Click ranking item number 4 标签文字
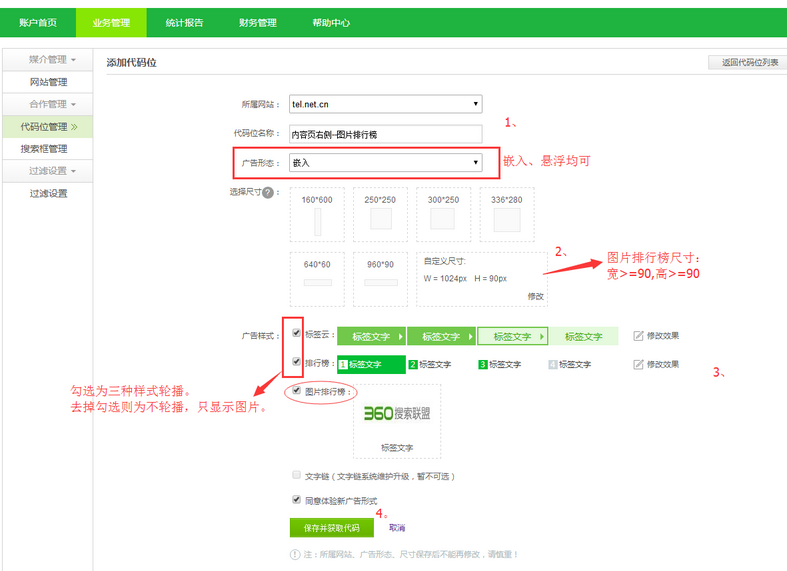This screenshot has height=571, width=787. [x=570, y=365]
